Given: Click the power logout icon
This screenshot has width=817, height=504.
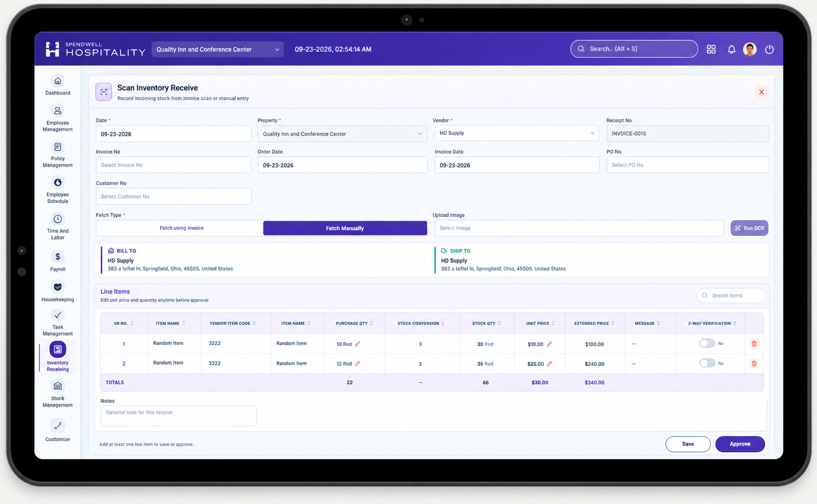Looking at the screenshot, I should (769, 49).
